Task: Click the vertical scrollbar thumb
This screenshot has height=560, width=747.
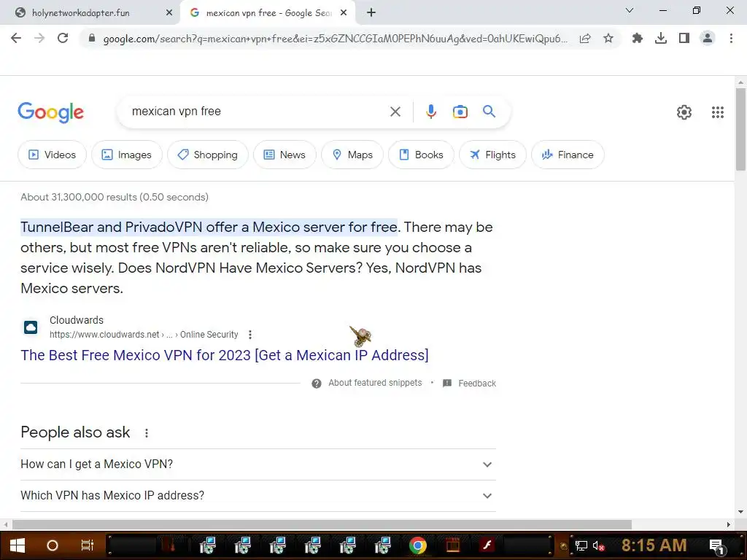Action: point(740,128)
